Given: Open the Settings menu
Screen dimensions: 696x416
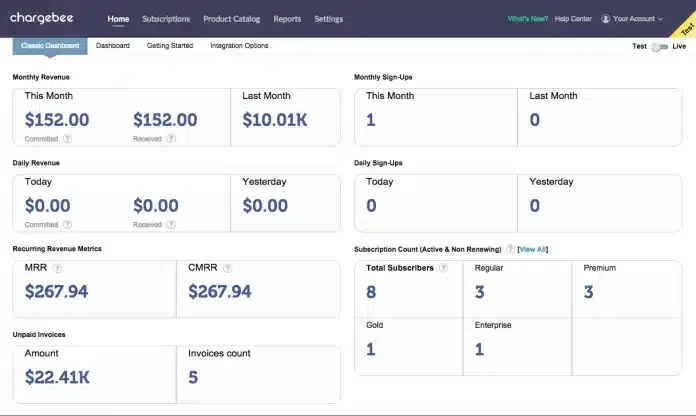Looking at the screenshot, I should tap(328, 19).
